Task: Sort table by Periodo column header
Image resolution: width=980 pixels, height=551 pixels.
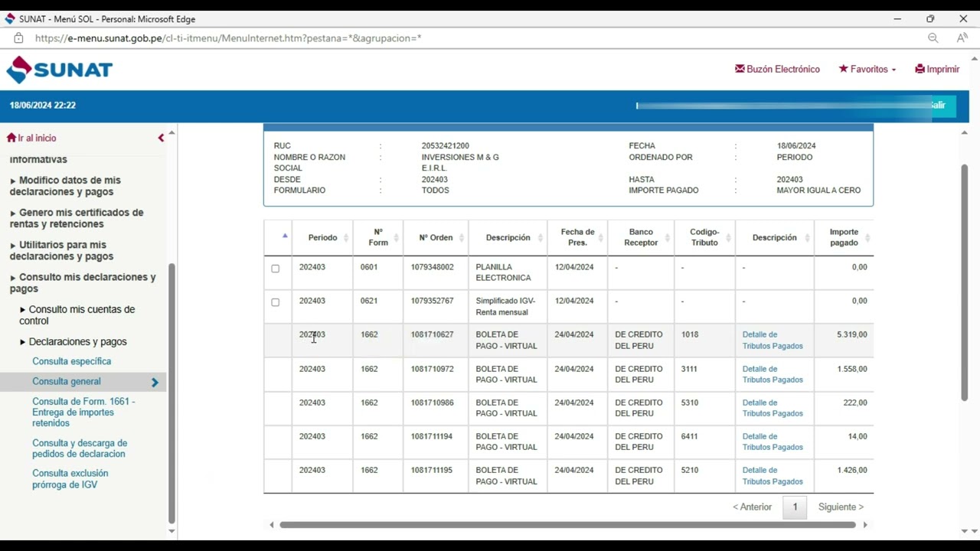Action: (322, 238)
